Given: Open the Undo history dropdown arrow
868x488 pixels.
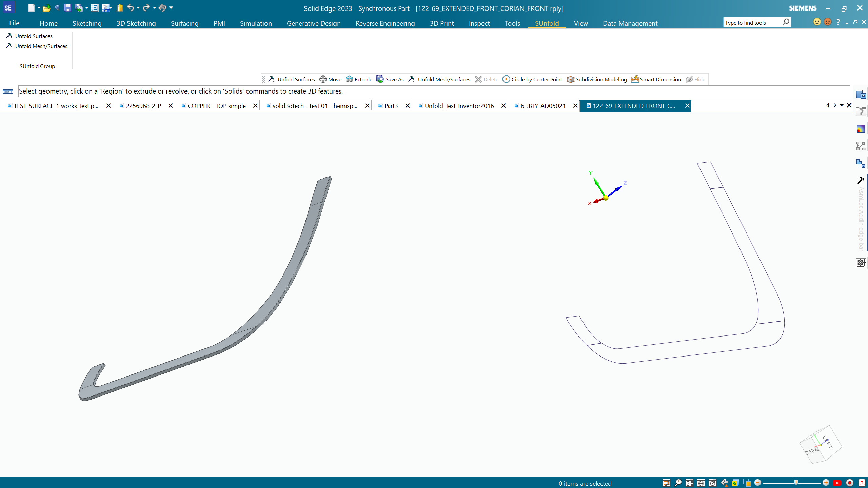Looking at the screenshot, I should (138, 8).
